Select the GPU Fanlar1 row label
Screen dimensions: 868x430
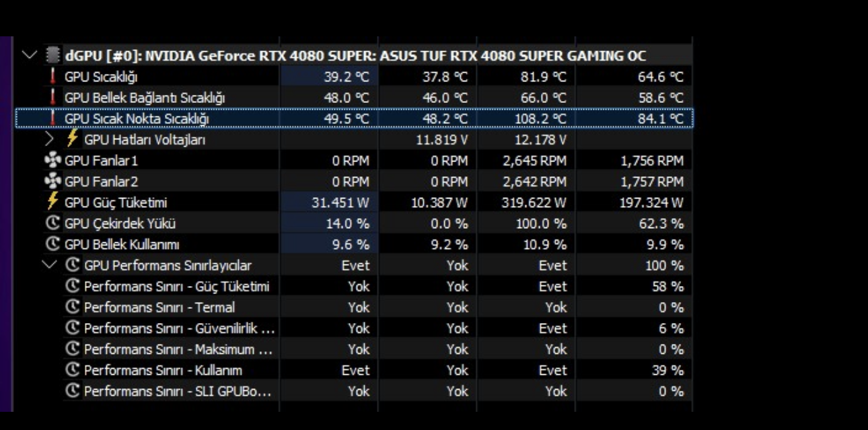click(101, 161)
